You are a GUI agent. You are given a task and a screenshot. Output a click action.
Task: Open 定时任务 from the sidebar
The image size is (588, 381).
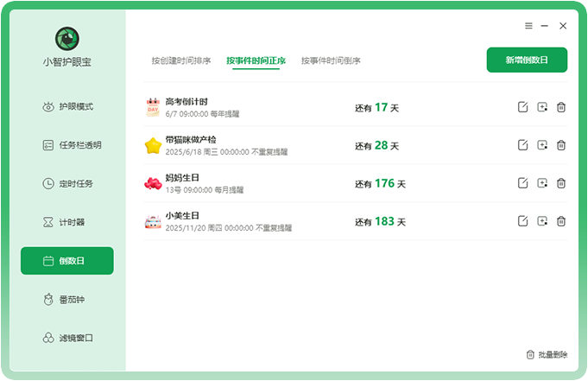67,183
